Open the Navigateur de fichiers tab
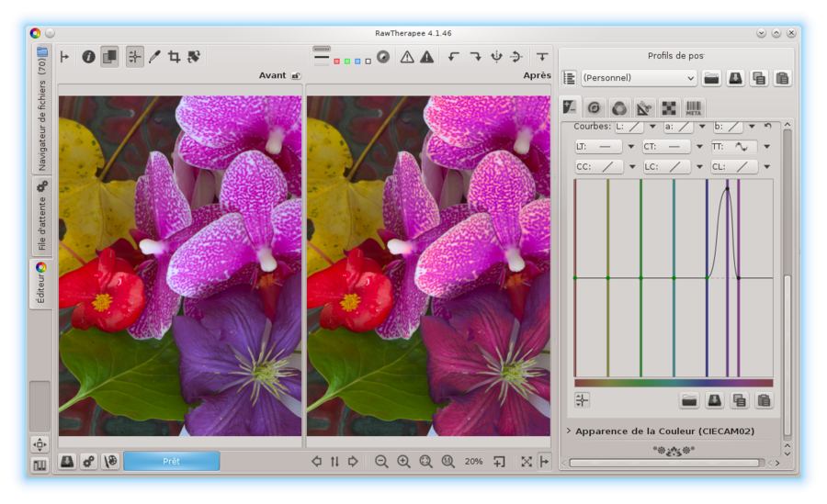The height and width of the screenshot is (504, 827). pyautogui.click(x=41, y=114)
